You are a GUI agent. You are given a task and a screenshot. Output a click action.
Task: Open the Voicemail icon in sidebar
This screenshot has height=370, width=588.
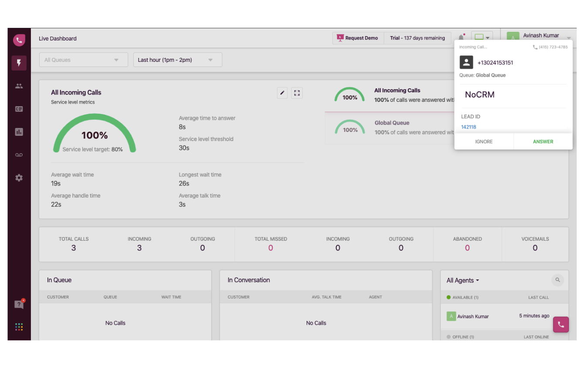[19, 155]
